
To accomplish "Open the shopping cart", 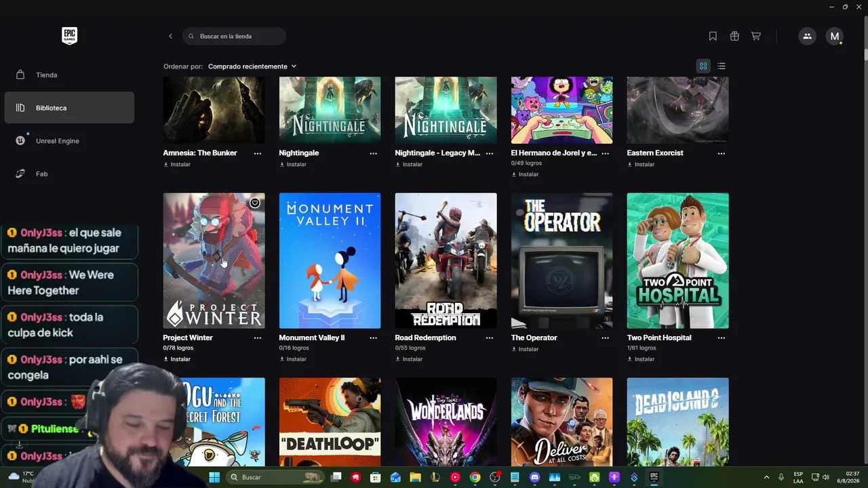I will click(755, 36).
